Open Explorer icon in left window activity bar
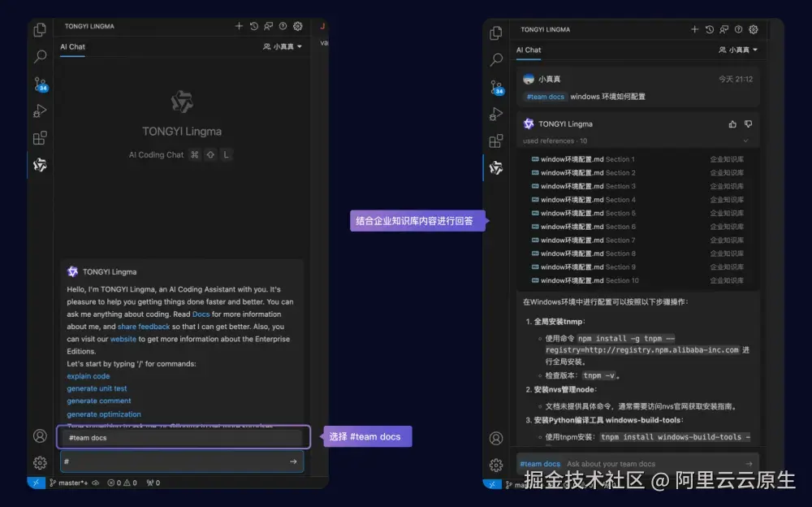The width and height of the screenshot is (812, 507). coord(40,29)
